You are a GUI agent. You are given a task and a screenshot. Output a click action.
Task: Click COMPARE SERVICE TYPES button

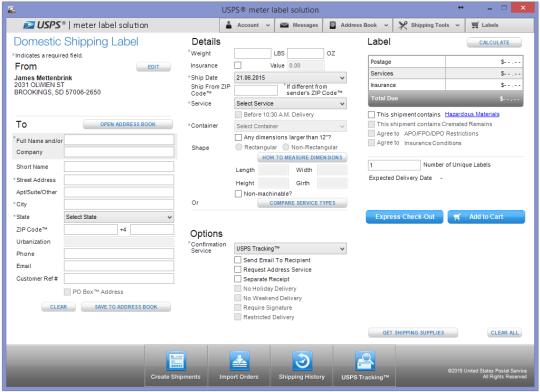coord(302,203)
